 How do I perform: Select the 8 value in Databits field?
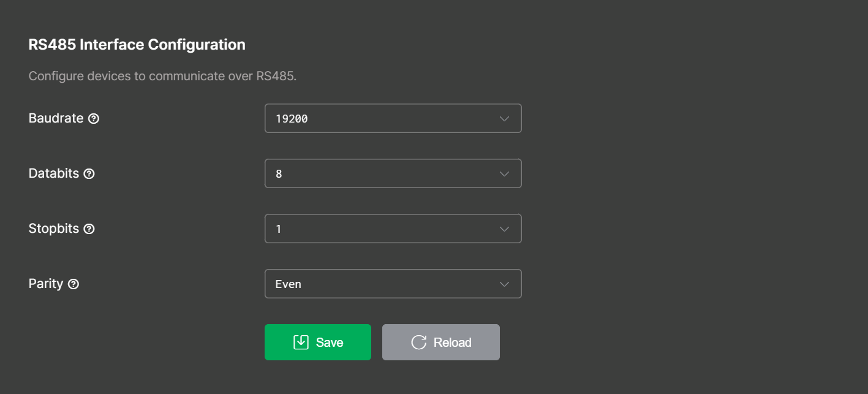point(279,174)
